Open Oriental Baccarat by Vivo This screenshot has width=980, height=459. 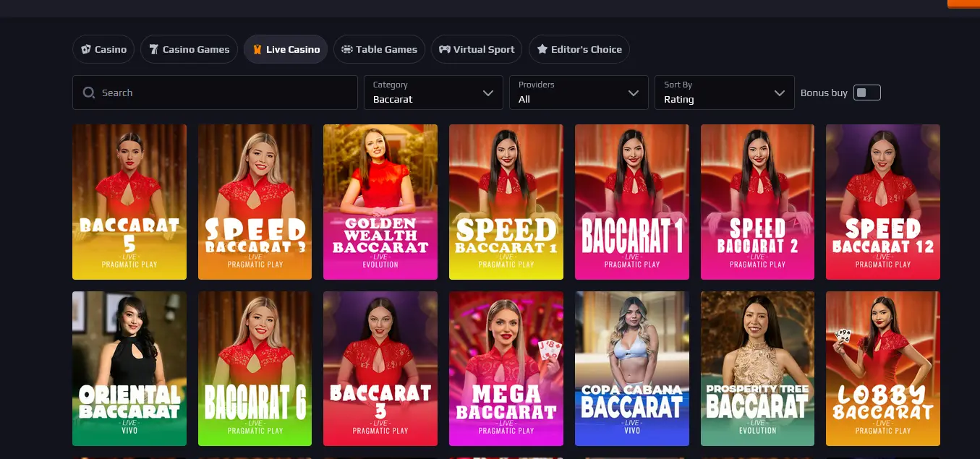click(129, 369)
